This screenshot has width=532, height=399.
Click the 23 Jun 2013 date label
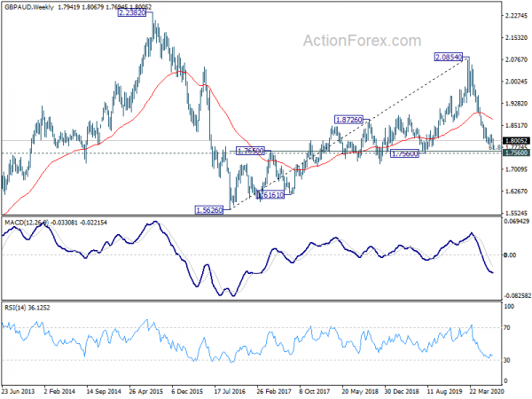click(x=18, y=391)
